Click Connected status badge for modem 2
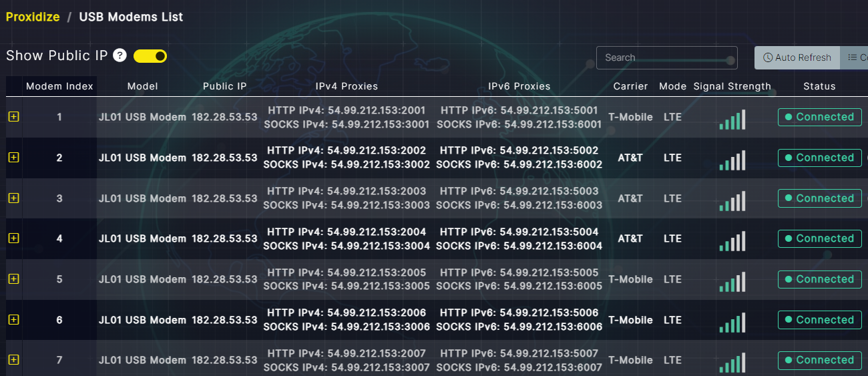Viewport: 868px width, 376px height. [x=819, y=158]
